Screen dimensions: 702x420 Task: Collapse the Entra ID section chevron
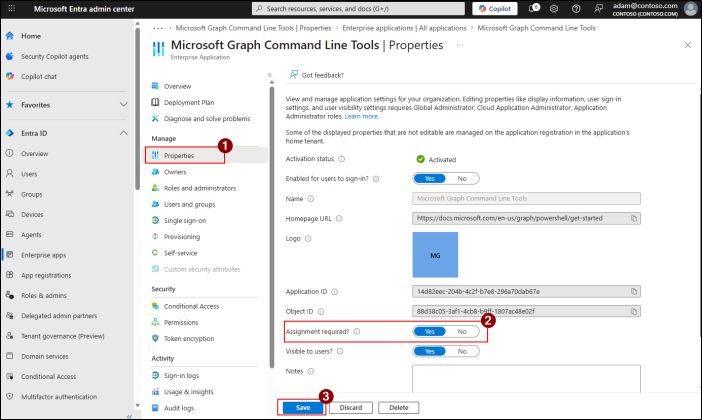coord(124,133)
